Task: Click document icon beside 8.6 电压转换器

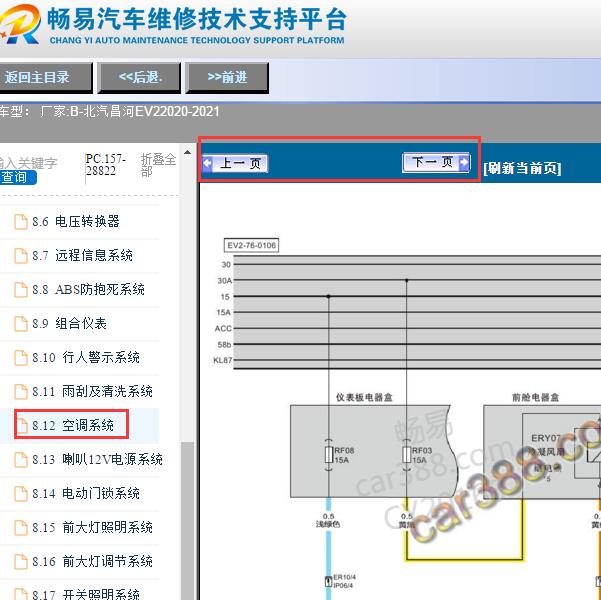Action: (x=21, y=222)
